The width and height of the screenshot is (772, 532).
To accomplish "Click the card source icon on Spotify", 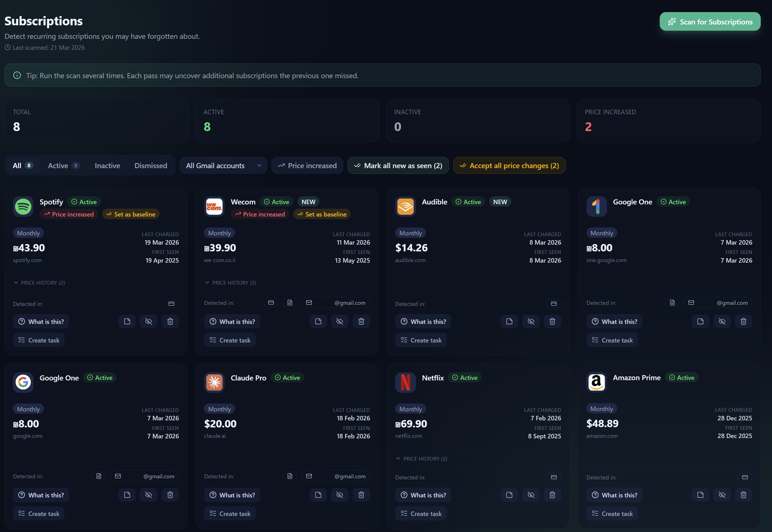I will click(x=171, y=304).
